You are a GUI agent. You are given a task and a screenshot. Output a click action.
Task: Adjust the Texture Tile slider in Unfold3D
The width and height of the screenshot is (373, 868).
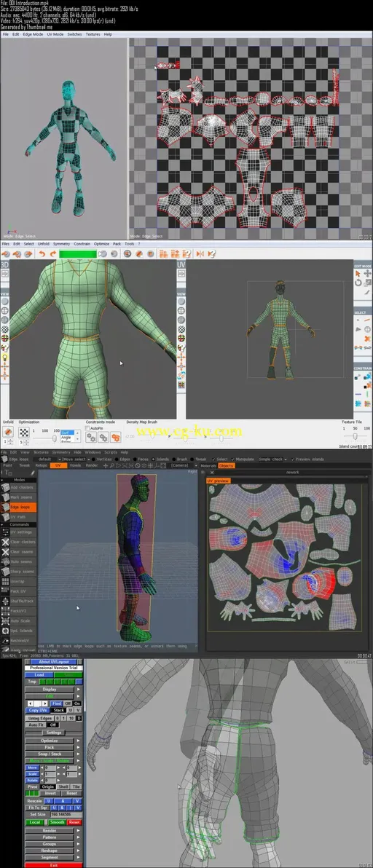[x=356, y=437]
